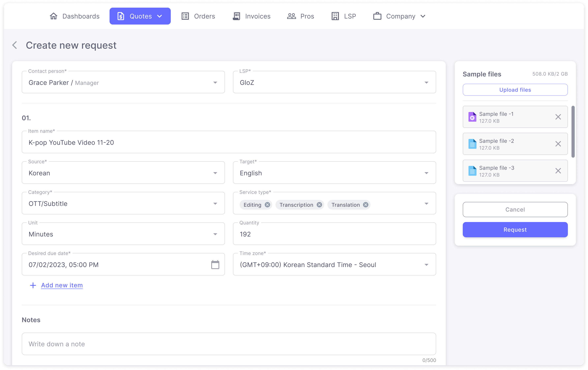Remove the Editing service type chip
Viewport: 588px width, 370px height.
(267, 205)
